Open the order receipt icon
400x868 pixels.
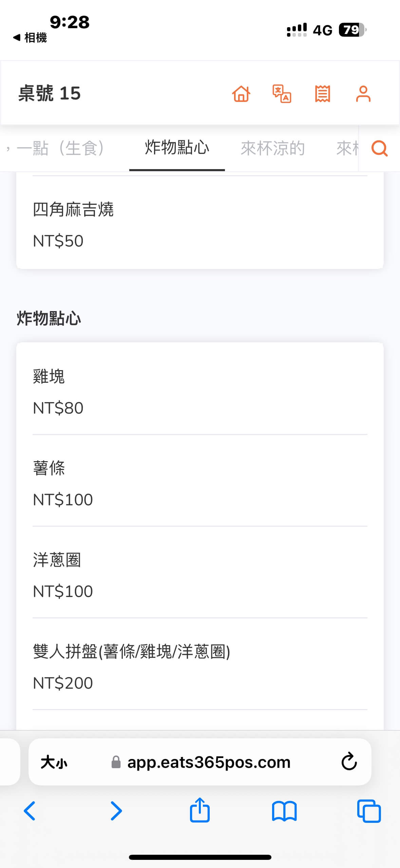[322, 94]
